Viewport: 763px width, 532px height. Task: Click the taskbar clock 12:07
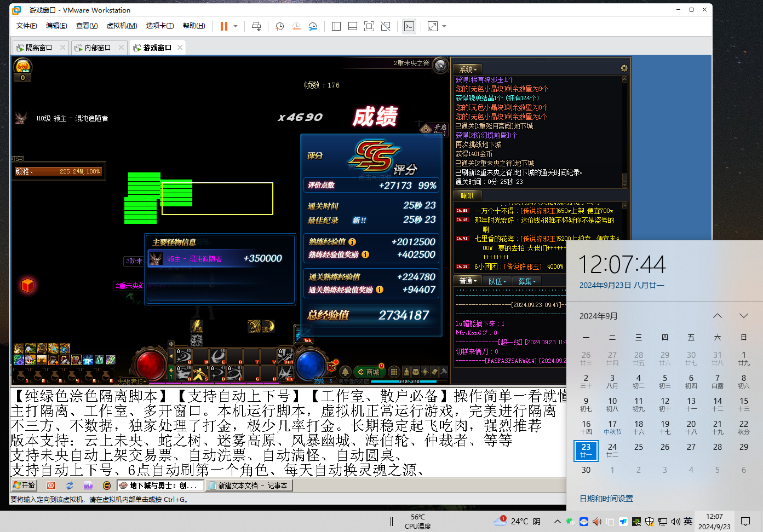click(714, 521)
